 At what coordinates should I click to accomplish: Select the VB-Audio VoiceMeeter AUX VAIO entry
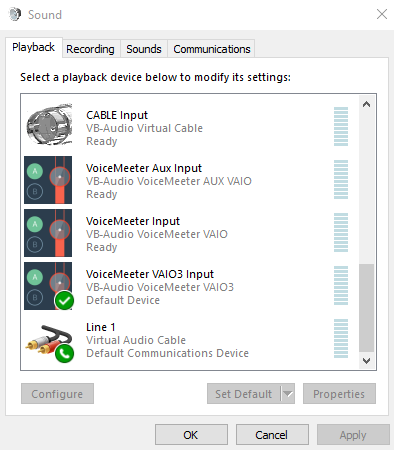tap(169, 181)
